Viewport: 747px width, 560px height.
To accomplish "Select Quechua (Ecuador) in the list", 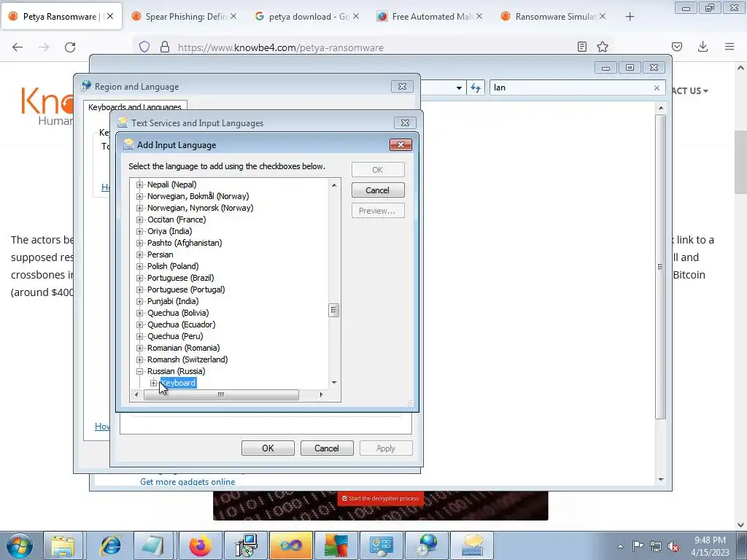I will tap(181, 324).
